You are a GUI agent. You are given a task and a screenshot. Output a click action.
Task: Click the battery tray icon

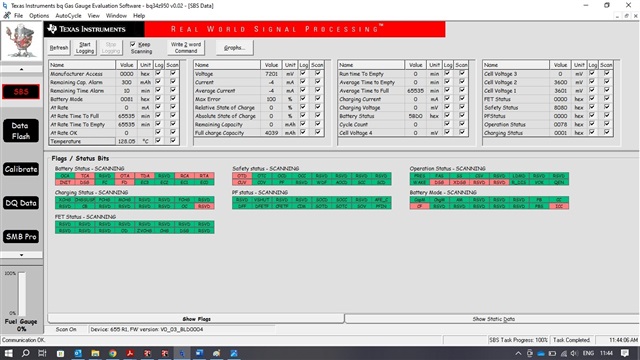(552, 353)
